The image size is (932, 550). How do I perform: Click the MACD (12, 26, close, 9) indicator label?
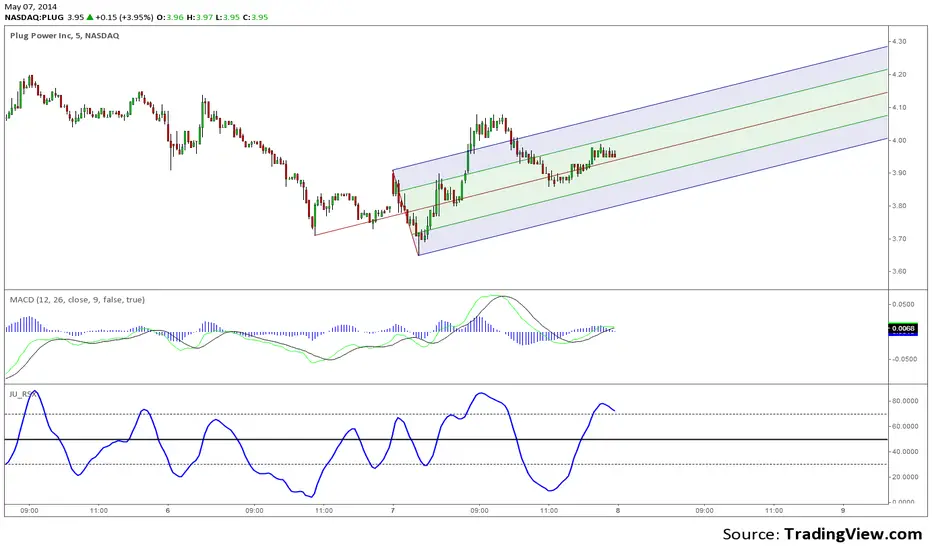coord(77,300)
